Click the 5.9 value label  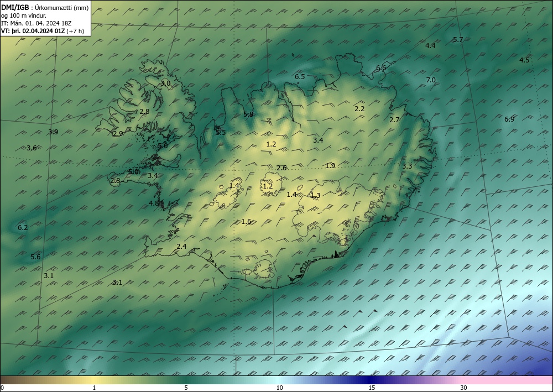pyautogui.click(x=248, y=114)
